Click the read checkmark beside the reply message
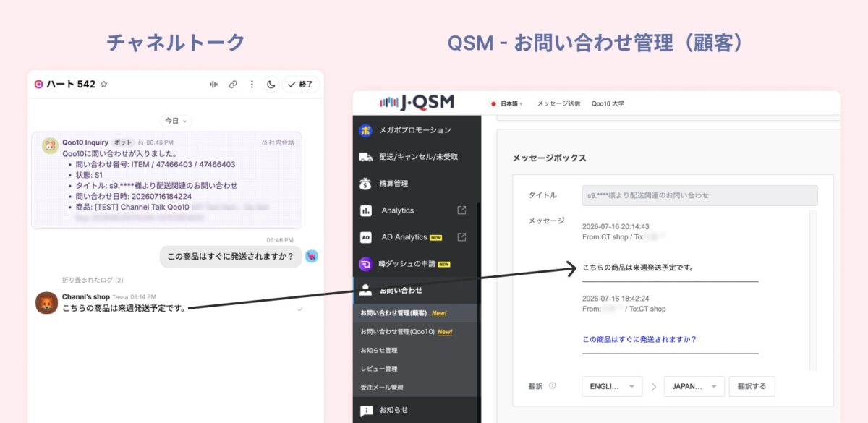The height and width of the screenshot is (423, 868). (300, 309)
